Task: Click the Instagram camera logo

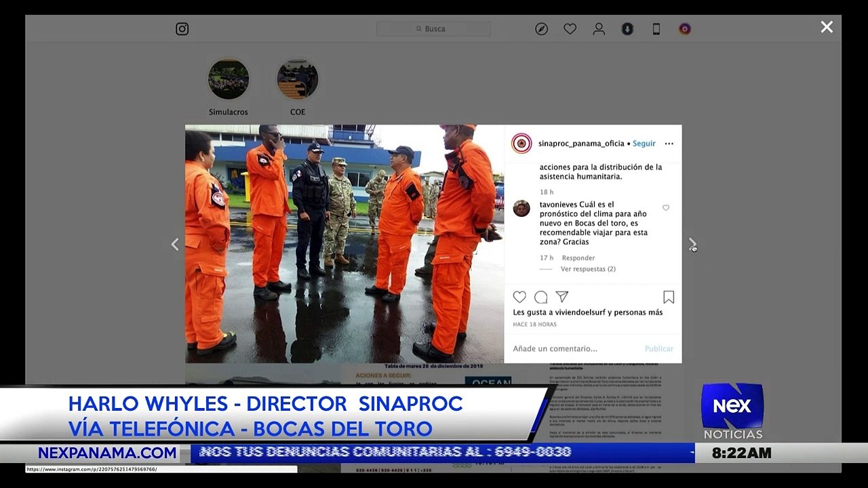Action: coord(182,29)
